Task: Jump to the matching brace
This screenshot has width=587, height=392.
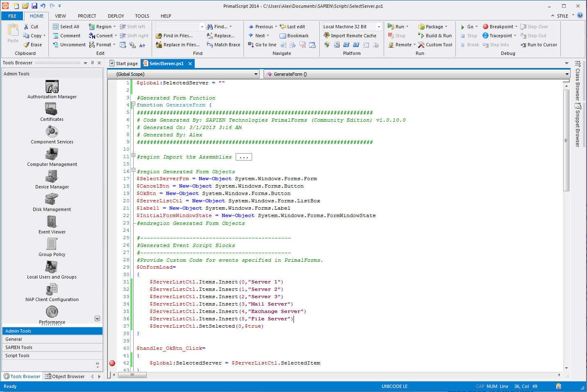Action: click(x=223, y=45)
